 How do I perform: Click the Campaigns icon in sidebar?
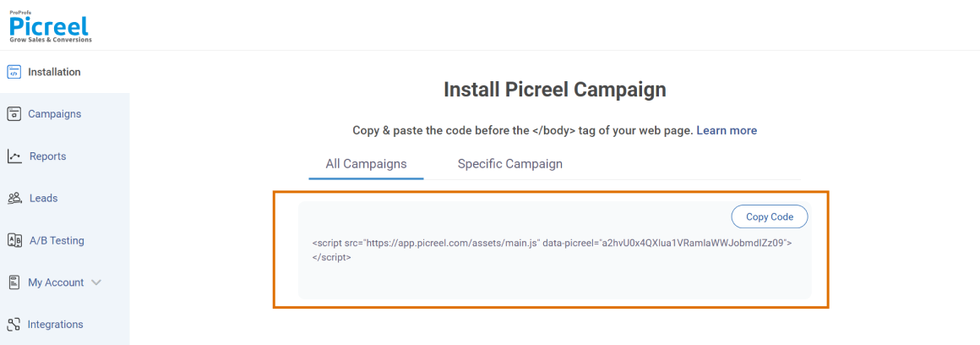click(x=14, y=114)
